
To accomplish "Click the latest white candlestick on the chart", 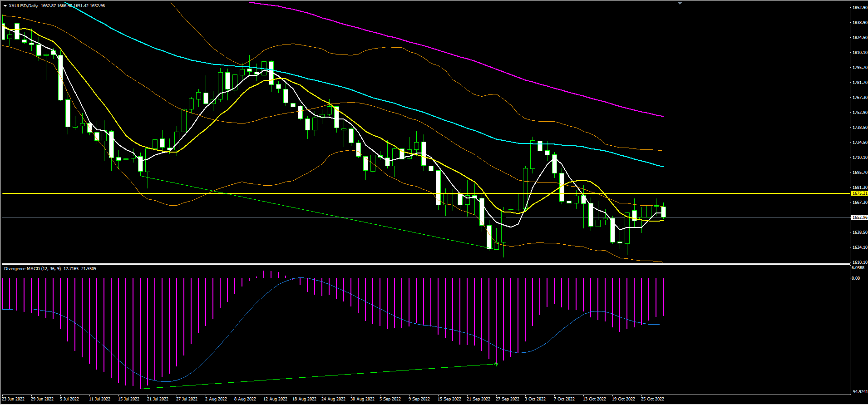I will [x=664, y=212].
